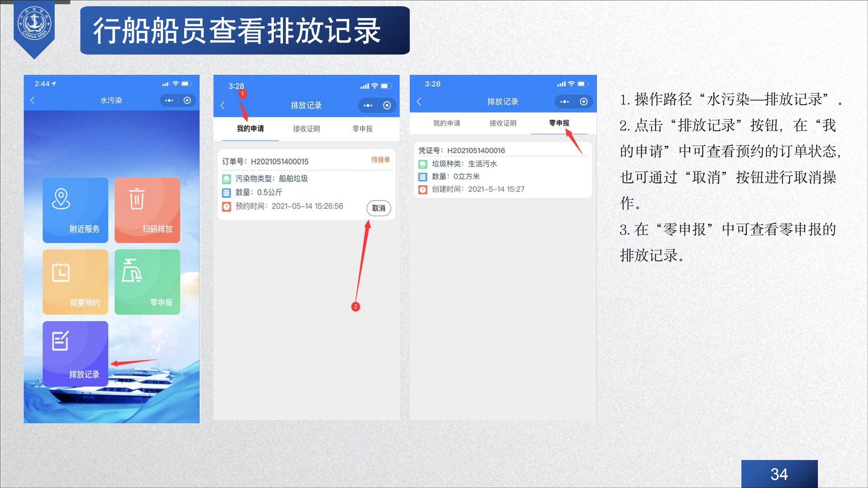Screen dimensions: 868x488
Task: Click instruction step 1 操作路径 text
Action: [732, 100]
